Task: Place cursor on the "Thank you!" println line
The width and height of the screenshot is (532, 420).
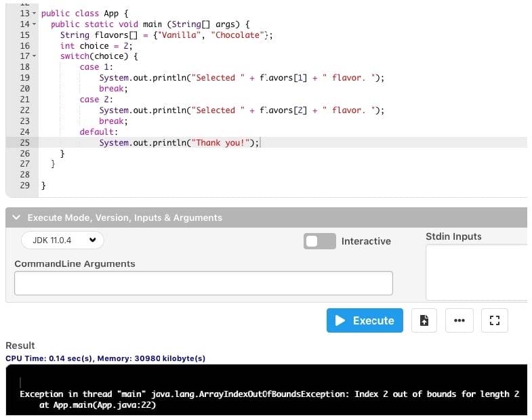Action: [179, 143]
